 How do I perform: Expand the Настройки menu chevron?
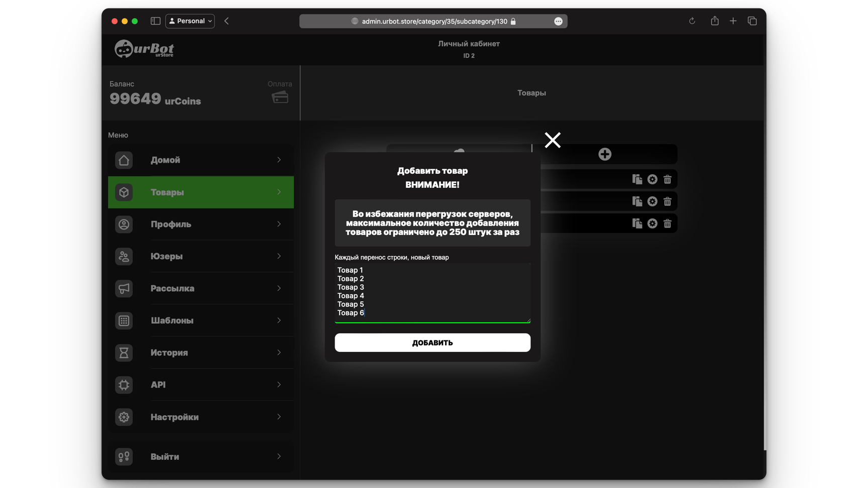[x=279, y=417]
